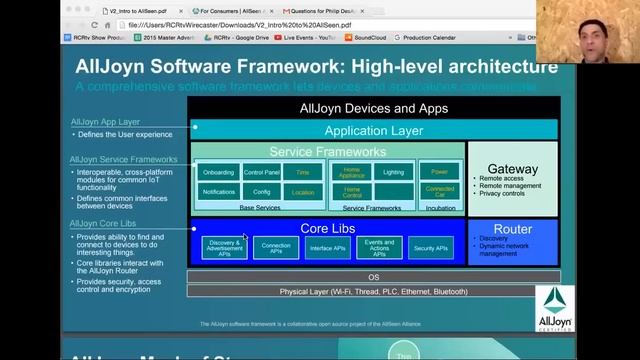This screenshot has height=360, width=640.
Task: Click the Notifications box
Action: click(x=218, y=192)
